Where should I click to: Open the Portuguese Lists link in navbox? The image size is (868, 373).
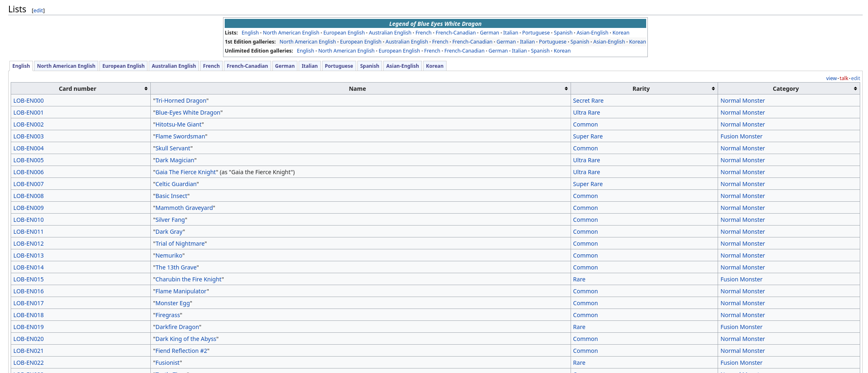tap(536, 32)
